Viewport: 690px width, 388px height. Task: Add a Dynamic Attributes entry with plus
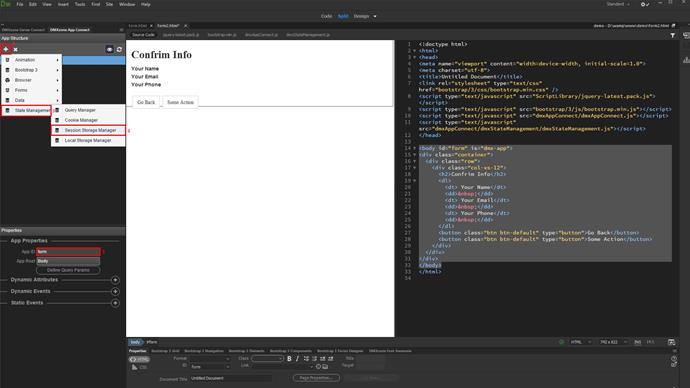[x=115, y=280]
